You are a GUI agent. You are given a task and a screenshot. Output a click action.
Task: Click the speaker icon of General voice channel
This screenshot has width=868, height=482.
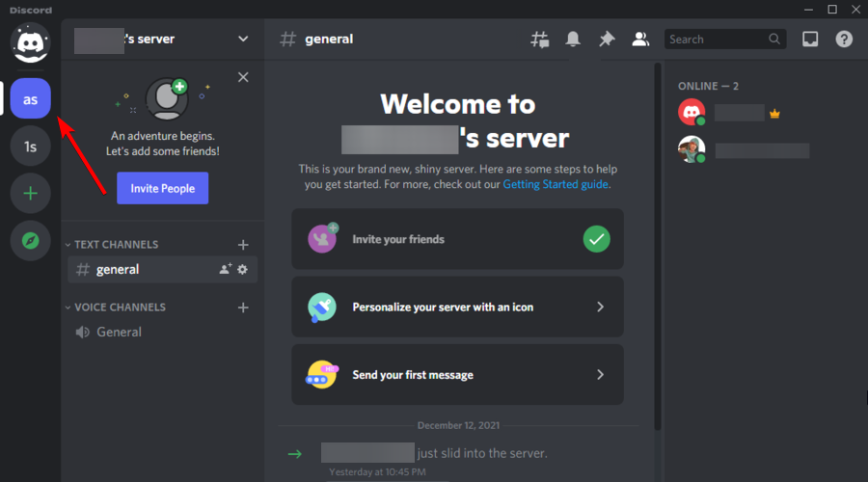[83, 332]
